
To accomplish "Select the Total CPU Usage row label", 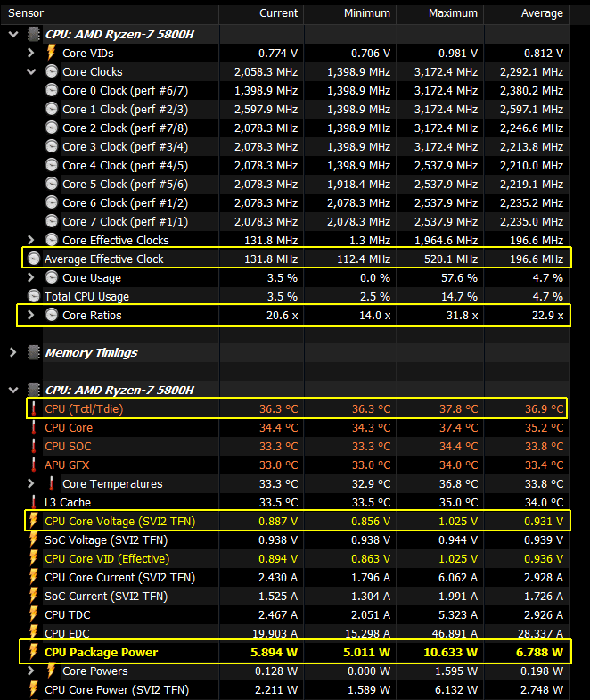I will (86, 297).
